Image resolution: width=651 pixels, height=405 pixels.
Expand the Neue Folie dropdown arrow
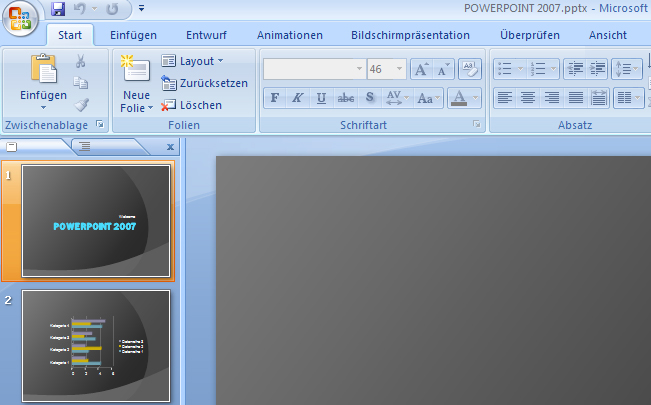coord(151,108)
